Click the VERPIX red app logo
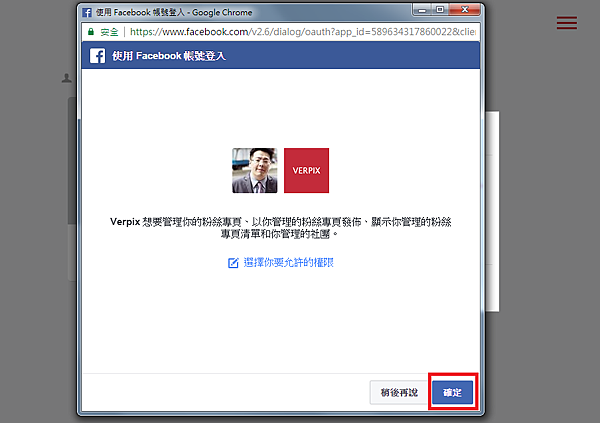This screenshot has height=423, width=600. click(306, 170)
